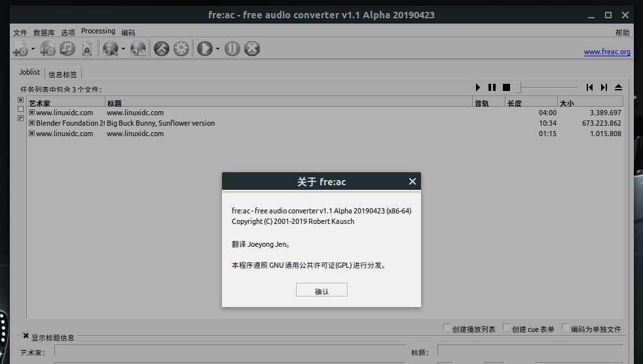Screen dimensions: 643x364
Task: Switch to the 信息标签 tab
Action: click(x=63, y=74)
